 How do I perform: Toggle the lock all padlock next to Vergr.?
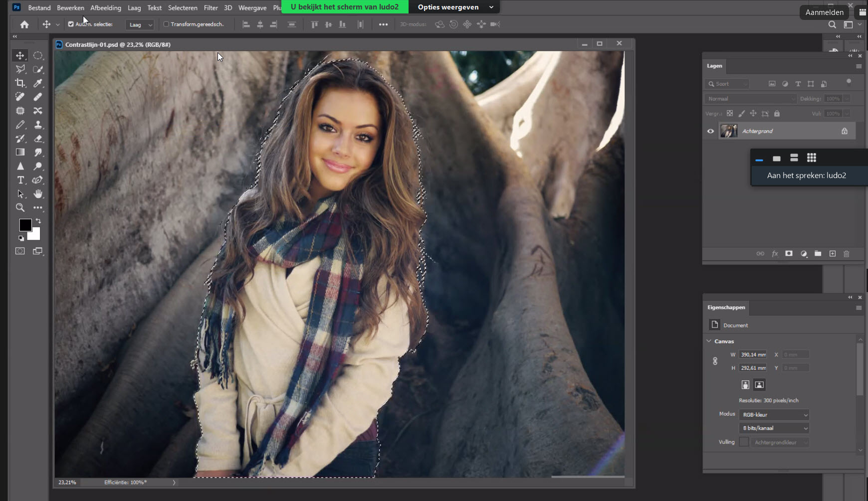[777, 114]
